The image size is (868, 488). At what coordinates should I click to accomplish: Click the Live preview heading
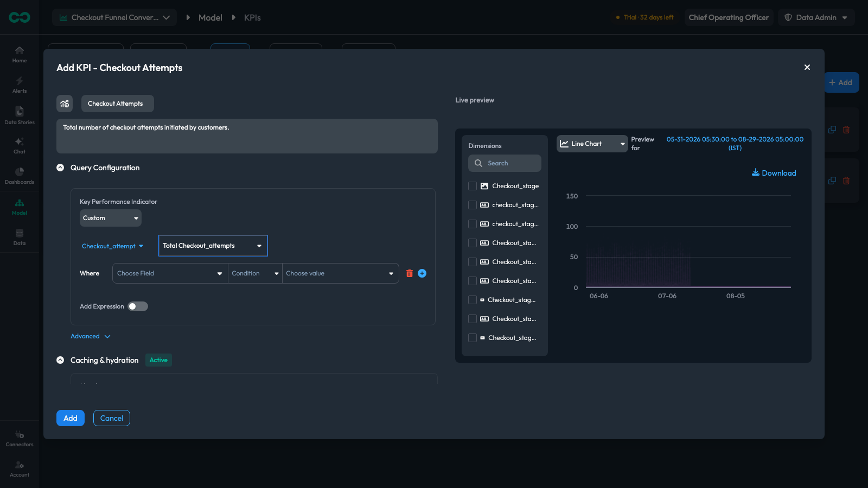[475, 100]
